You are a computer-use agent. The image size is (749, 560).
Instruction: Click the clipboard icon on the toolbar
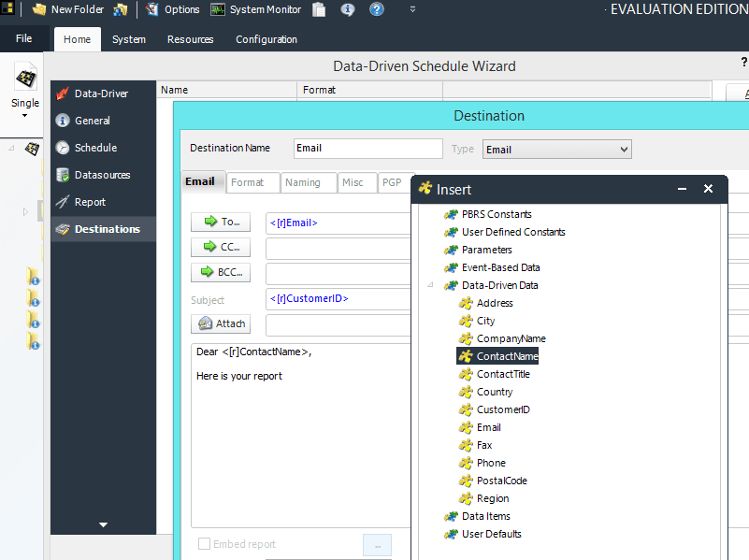point(317,10)
